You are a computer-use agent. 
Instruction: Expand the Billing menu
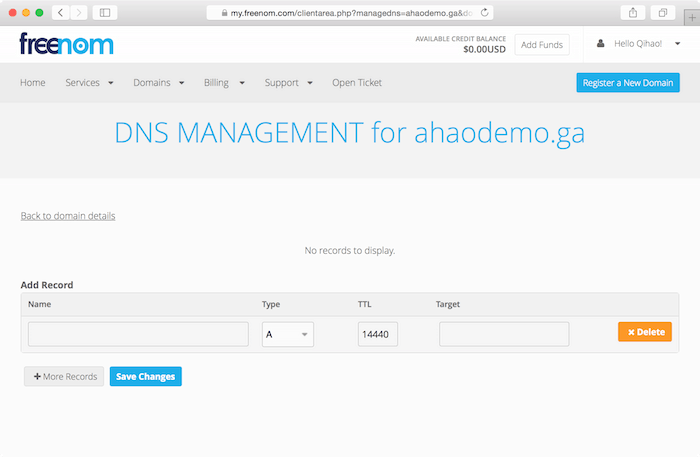point(224,83)
